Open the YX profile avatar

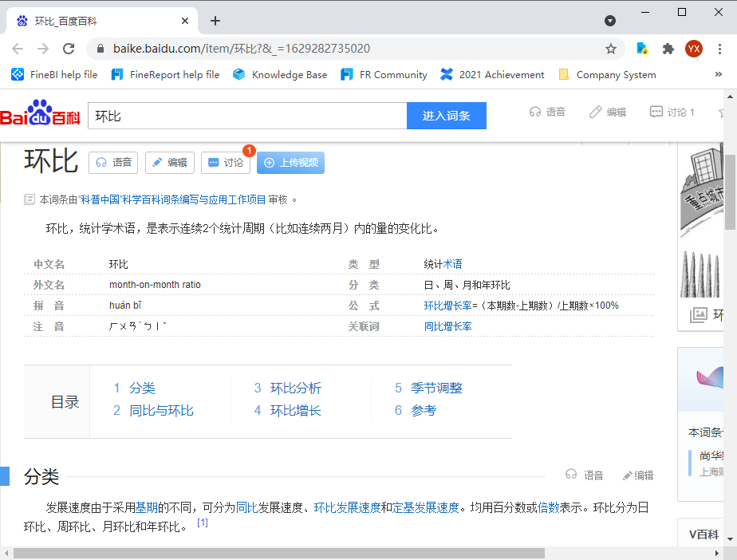tap(694, 49)
